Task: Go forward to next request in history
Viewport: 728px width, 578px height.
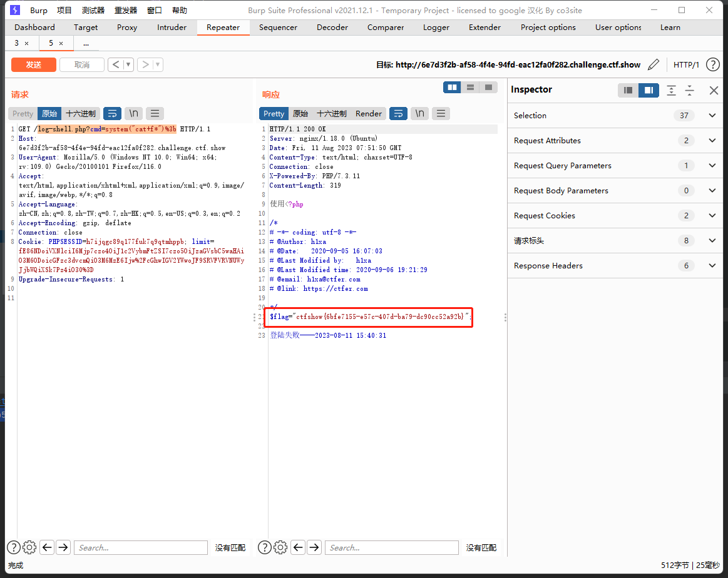Action: [145, 64]
